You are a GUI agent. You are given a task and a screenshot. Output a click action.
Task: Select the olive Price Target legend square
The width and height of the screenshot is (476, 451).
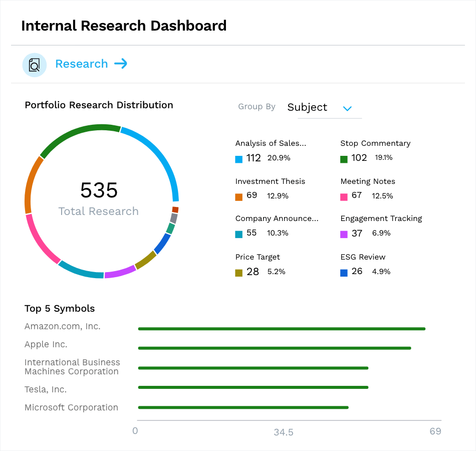239,271
